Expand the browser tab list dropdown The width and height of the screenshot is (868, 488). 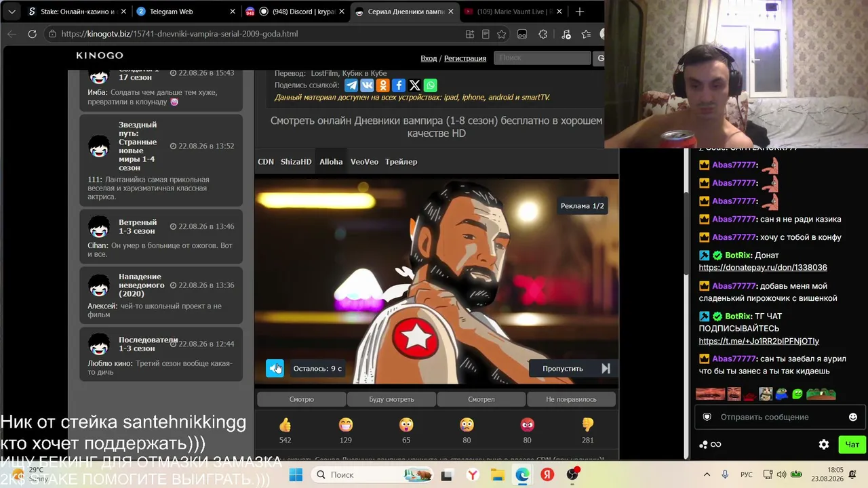[x=12, y=12]
